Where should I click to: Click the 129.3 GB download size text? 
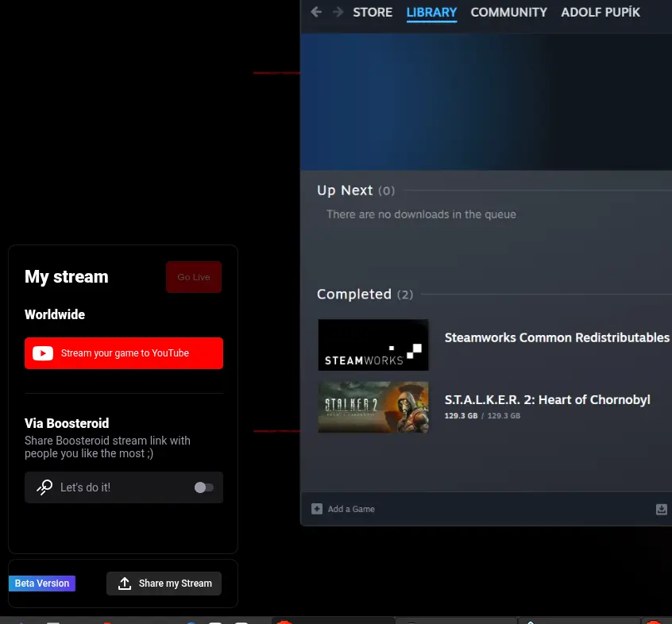461,415
